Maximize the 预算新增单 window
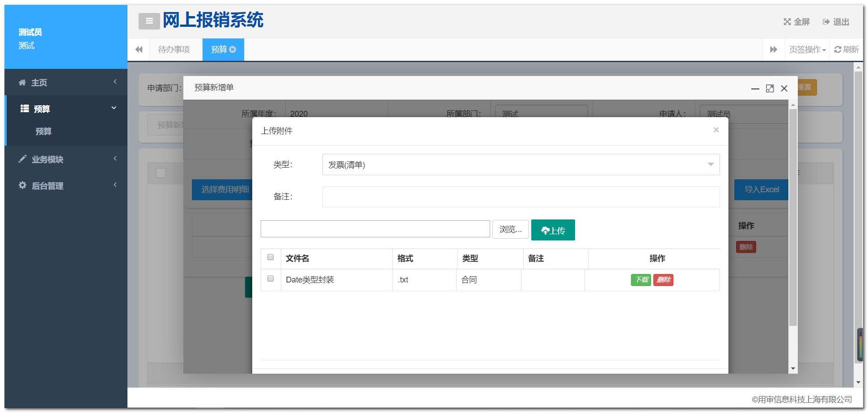Viewport: 868px width, 413px height. click(770, 88)
